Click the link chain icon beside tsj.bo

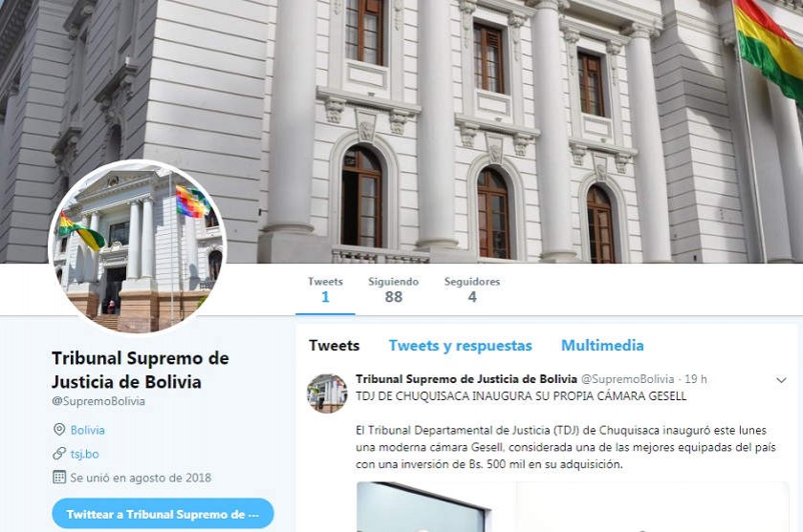[59, 454]
